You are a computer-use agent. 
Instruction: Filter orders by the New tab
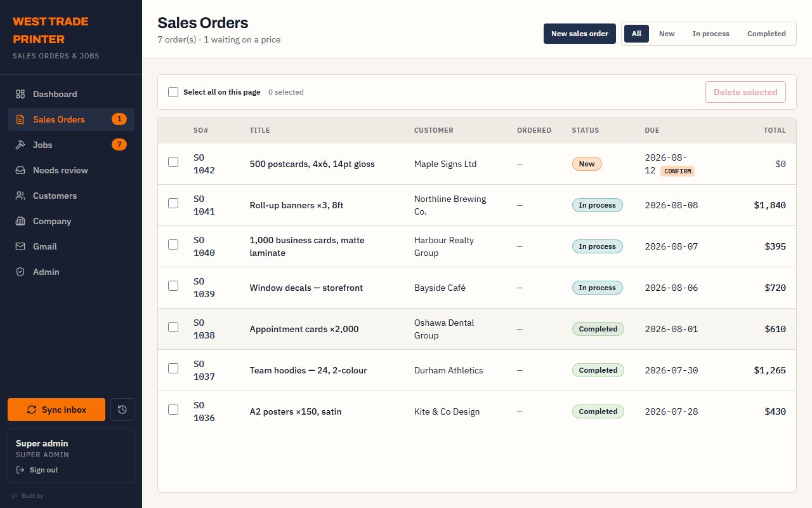667,34
